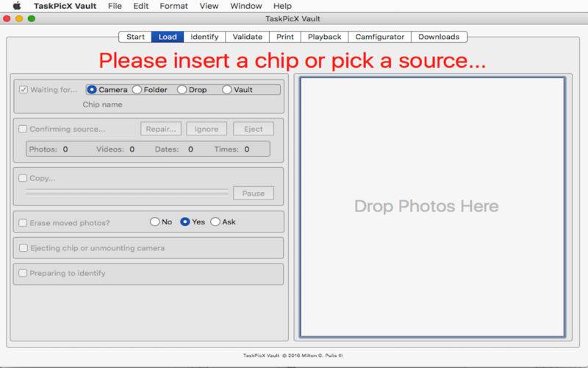Click the Chip name label
This screenshot has width=588, height=368.
(x=102, y=105)
